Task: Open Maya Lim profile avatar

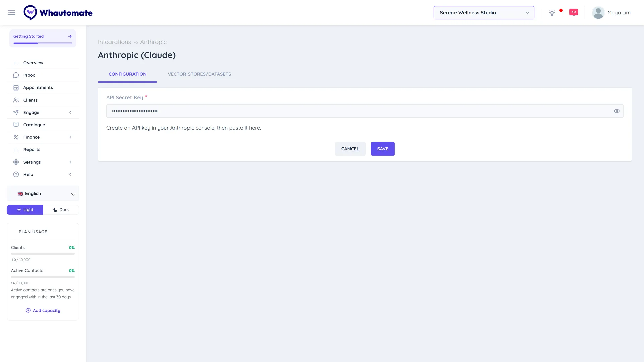Action: (598, 13)
